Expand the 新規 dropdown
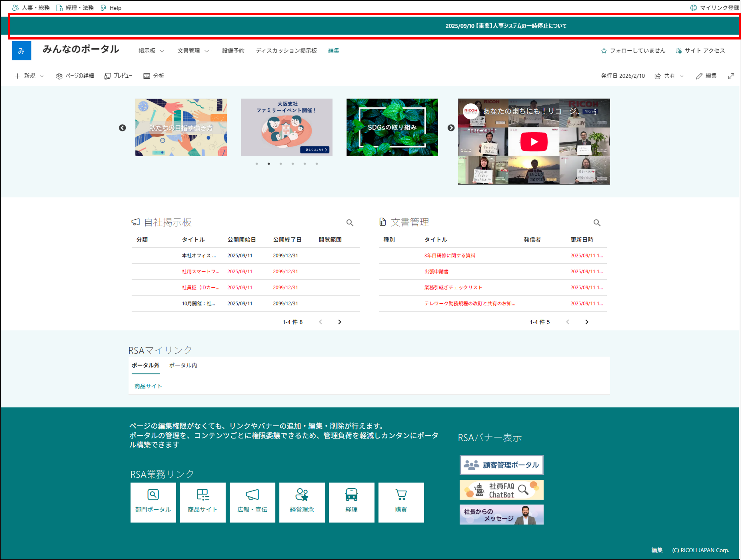This screenshot has height=560, width=741. point(42,76)
